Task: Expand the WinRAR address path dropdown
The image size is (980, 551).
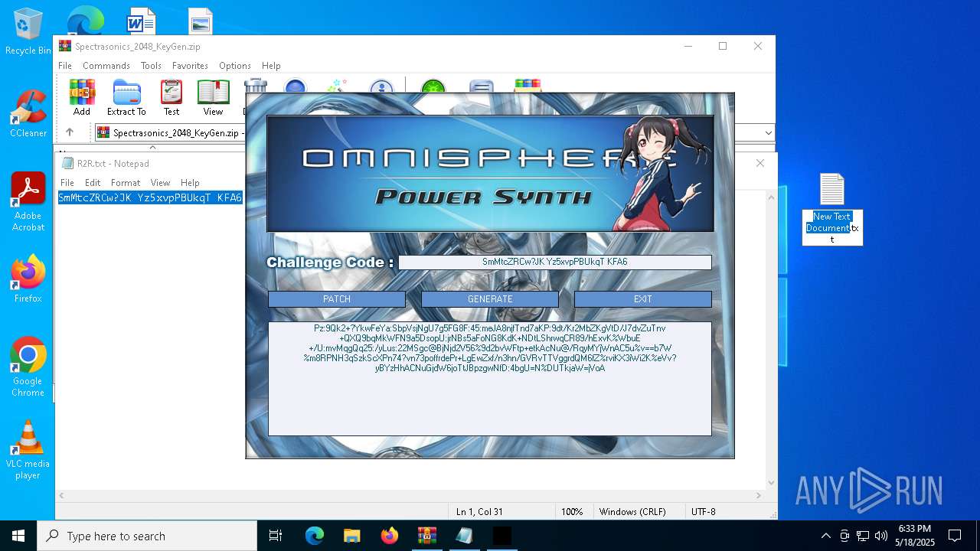Action: pyautogui.click(x=768, y=133)
